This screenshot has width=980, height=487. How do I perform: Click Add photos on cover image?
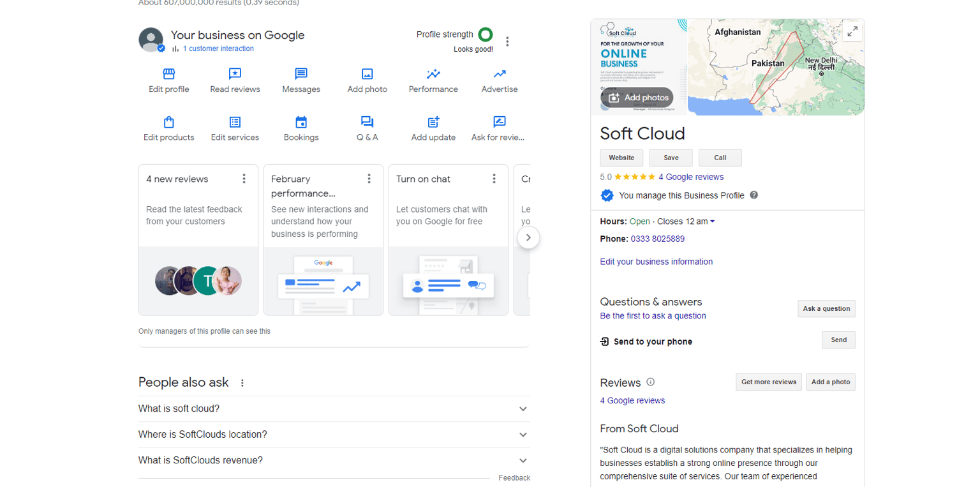(637, 98)
